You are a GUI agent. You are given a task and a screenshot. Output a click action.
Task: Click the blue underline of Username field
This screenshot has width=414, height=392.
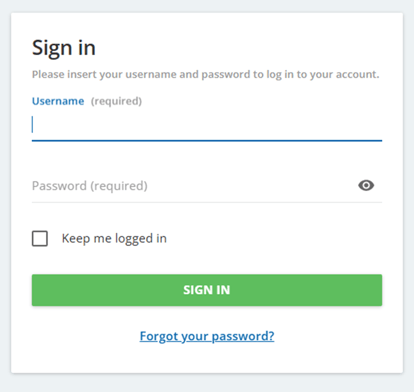[x=207, y=141]
